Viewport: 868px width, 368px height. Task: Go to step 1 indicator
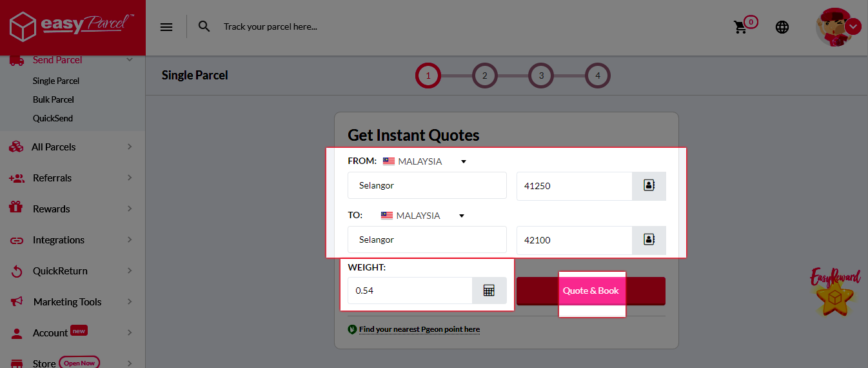(428, 76)
